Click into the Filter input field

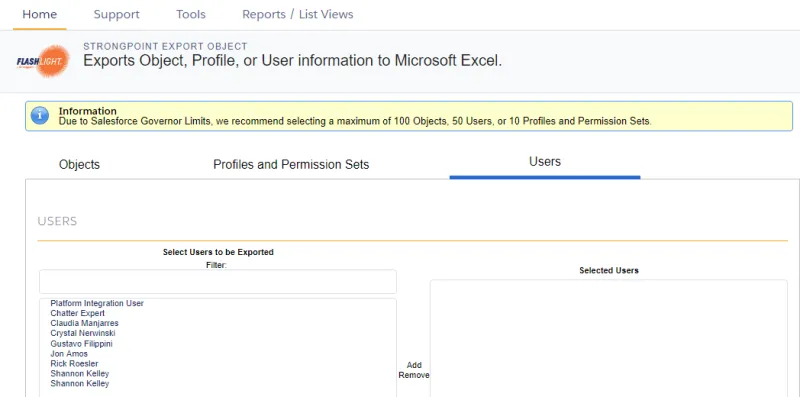pos(218,282)
